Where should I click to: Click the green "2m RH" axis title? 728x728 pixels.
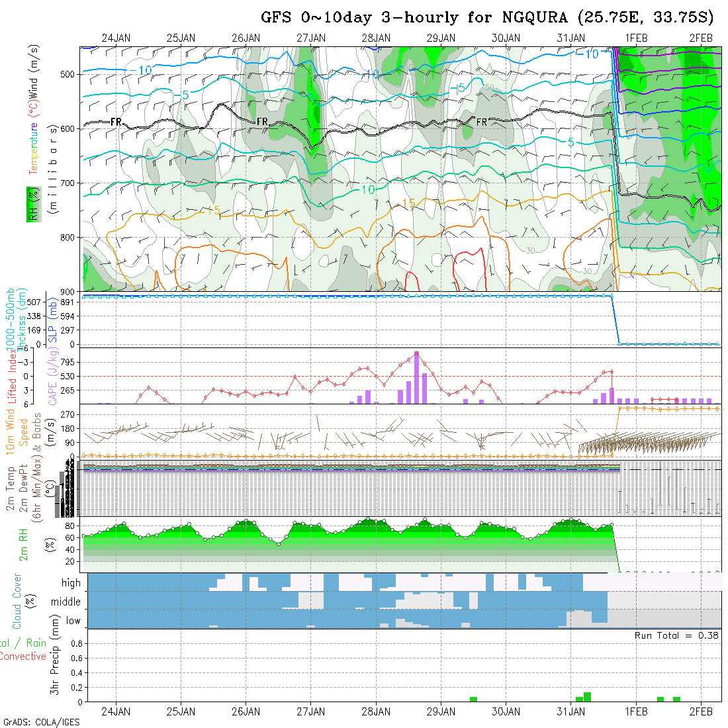pos(23,544)
